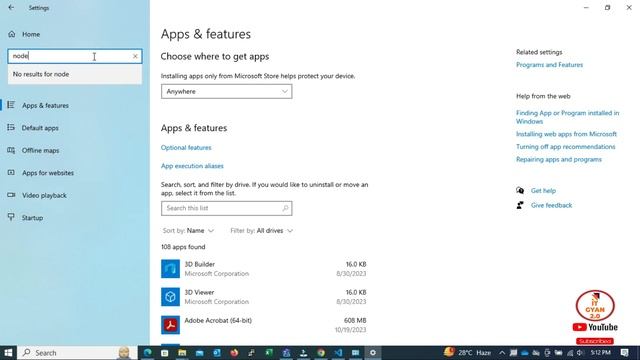Expand the 'Anywhere' app source dropdown

click(227, 91)
